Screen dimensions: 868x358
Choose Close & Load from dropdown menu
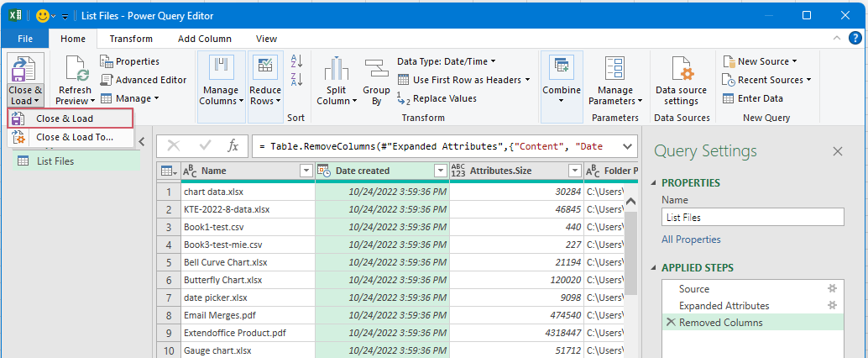(x=71, y=118)
